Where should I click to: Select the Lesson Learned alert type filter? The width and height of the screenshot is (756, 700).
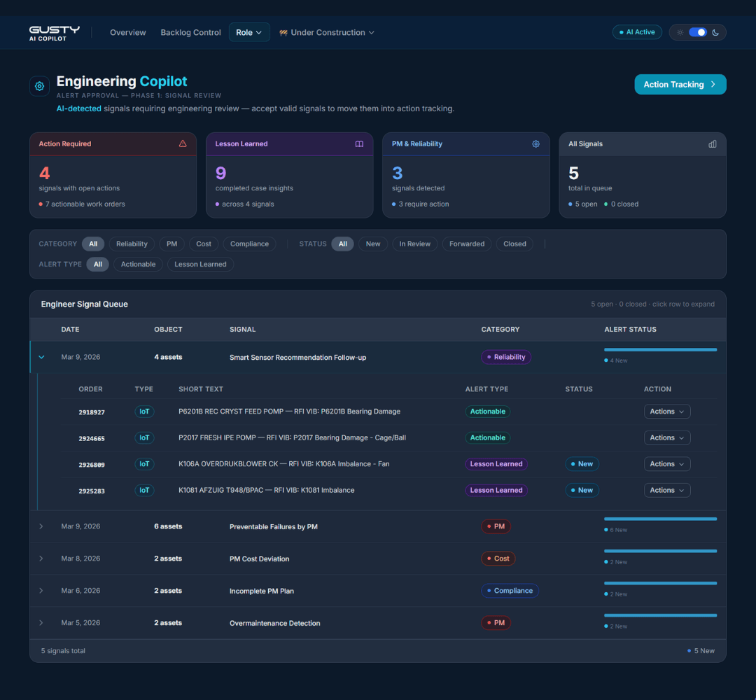[x=199, y=264]
